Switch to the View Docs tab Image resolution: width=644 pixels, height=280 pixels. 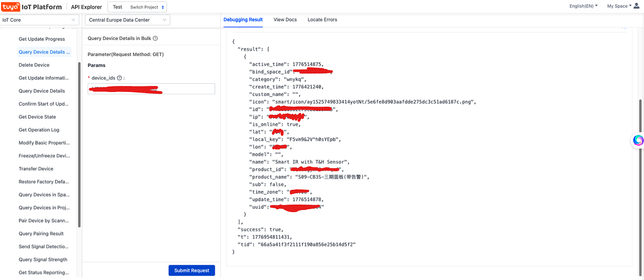point(285,20)
